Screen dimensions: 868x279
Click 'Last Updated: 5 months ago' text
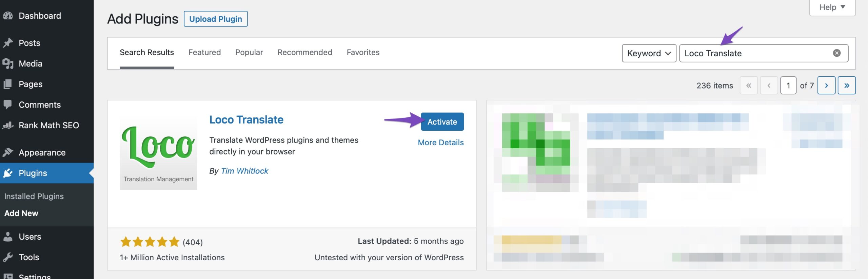coord(411,241)
